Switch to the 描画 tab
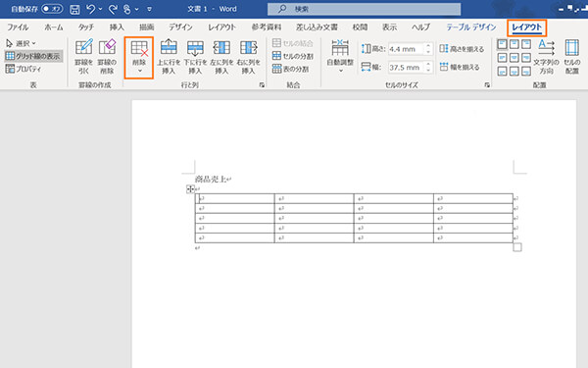 [147, 27]
